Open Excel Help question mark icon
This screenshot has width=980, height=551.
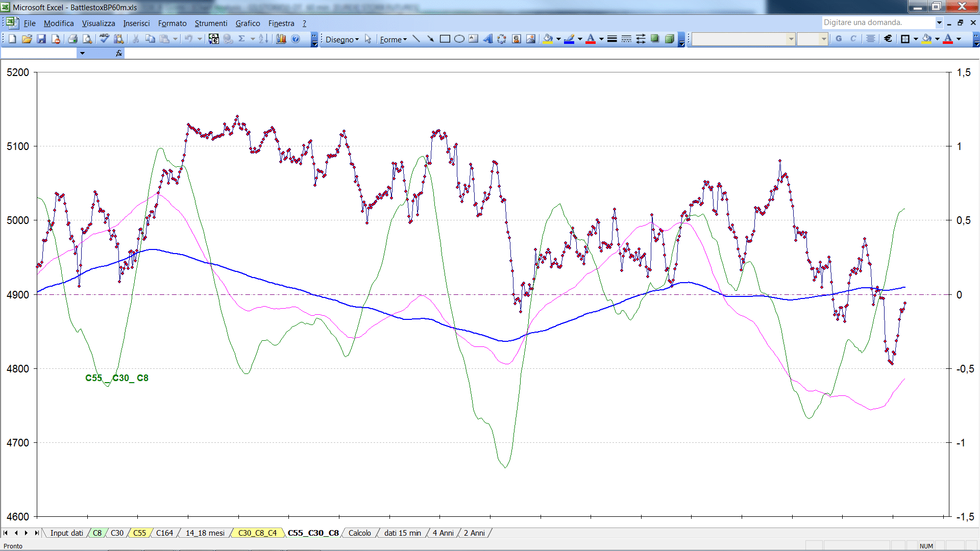point(296,39)
